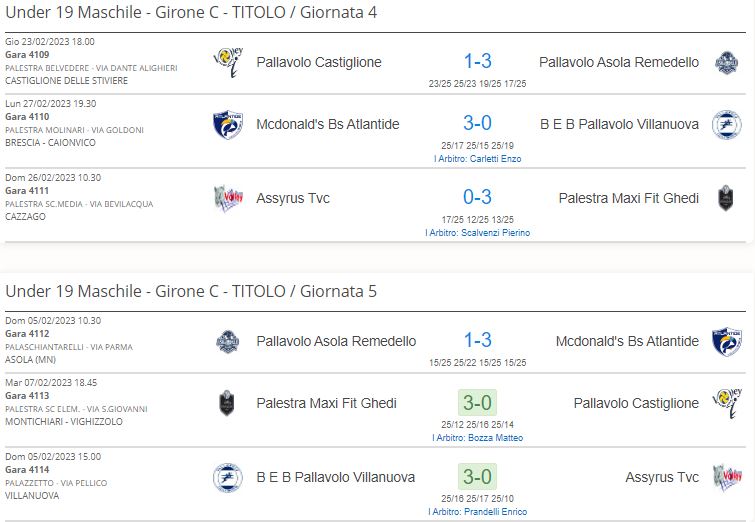The width and height of the screenshot is (755, 522).
Task: Click the B E B Villanuova logo, Gara 4110
Action: click(727, 124)
